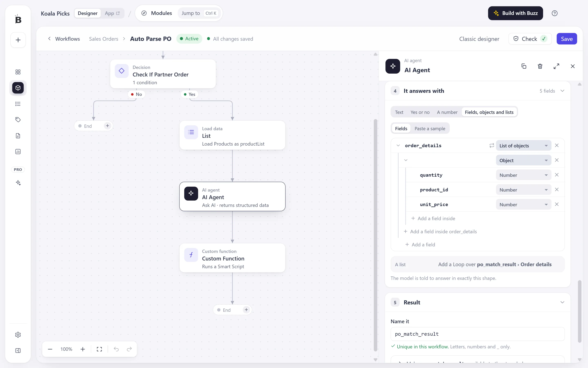Viewport: 588px width, 368px height.
Task: Change the quantity type dropdown
Action: 524,175
